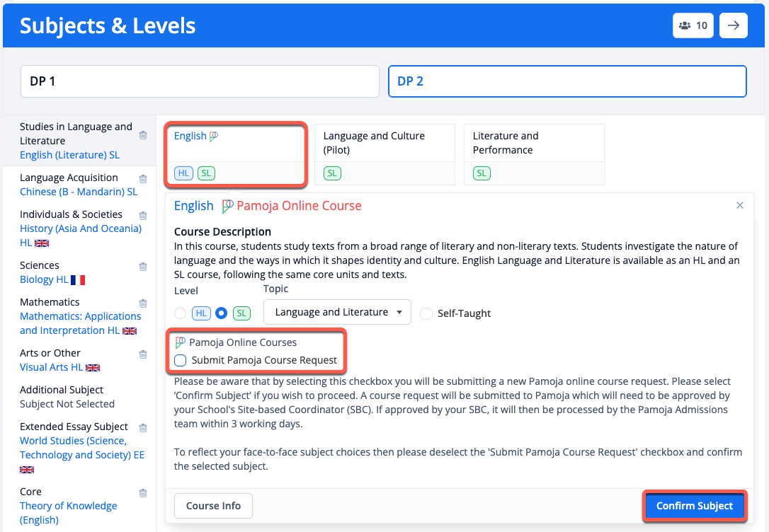Open the Topic dropdown for Language and Literature

click(x=337, y=312)
